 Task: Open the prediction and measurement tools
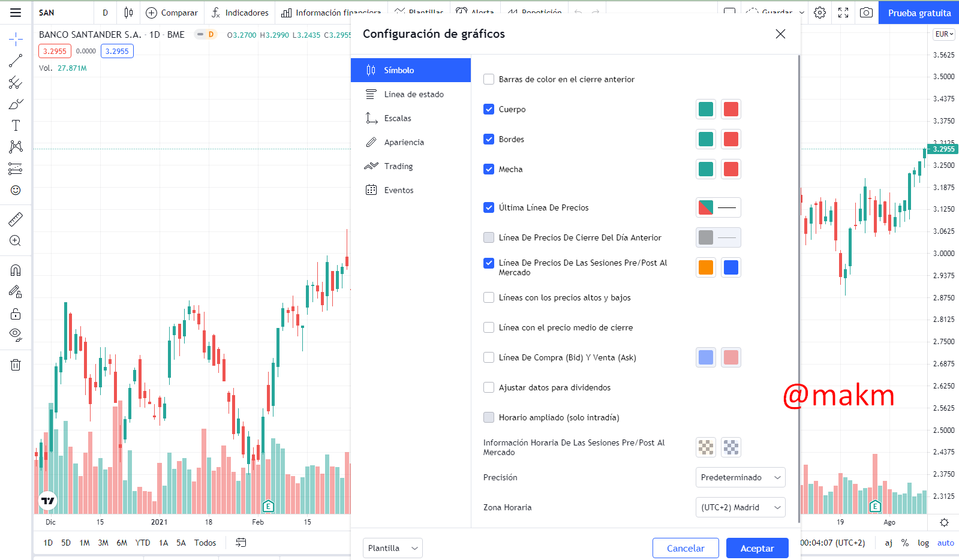16,168
